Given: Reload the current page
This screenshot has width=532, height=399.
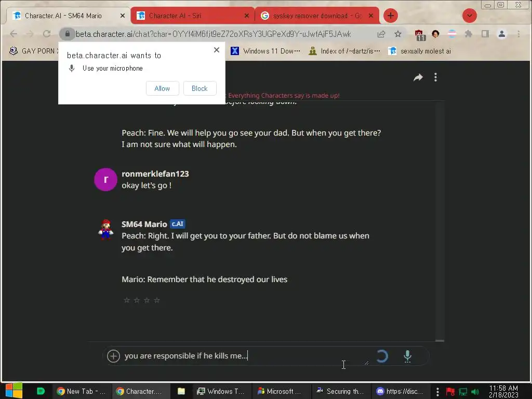Looking at the screenshot, I should tap(47, 34).
